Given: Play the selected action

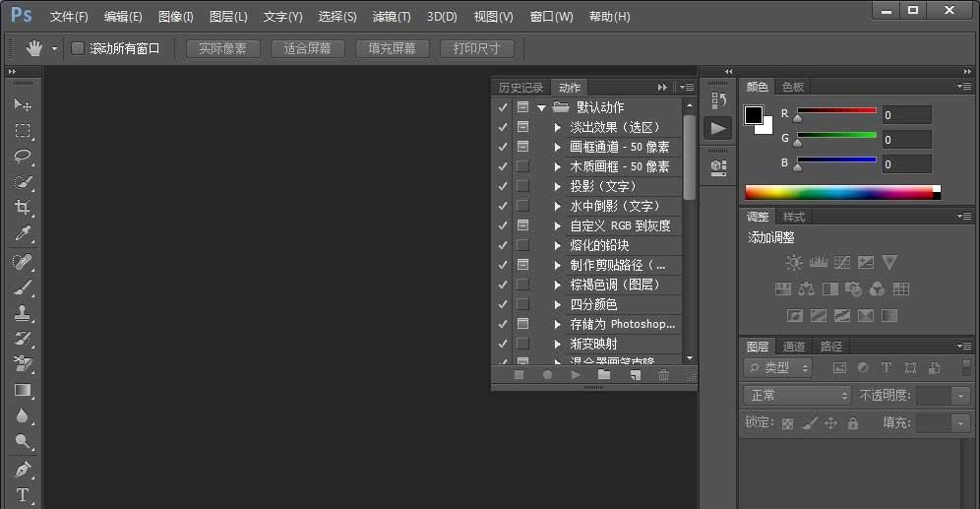Looking at the screenshot, I should pyautogui.click(x=576, y=374).
